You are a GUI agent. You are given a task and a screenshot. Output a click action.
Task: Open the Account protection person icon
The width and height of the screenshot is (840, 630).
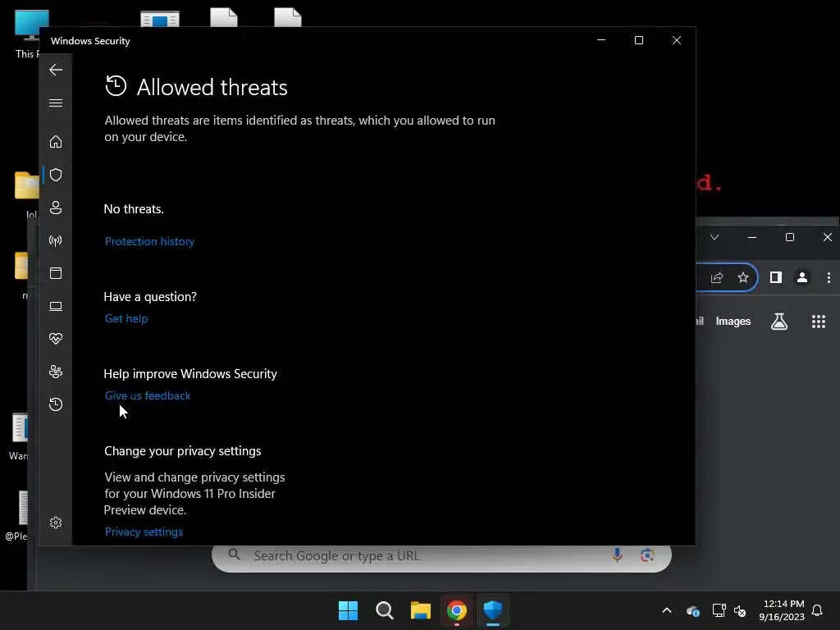click(56, 208)
